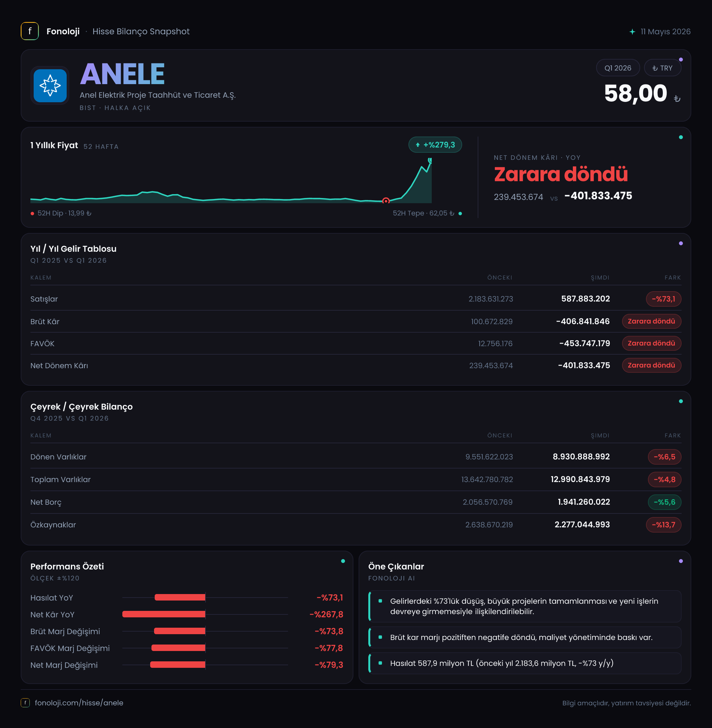This screenshot has width=712, height=728.
Task: Click the Performans Özeti heading
Action: (67, 566)
